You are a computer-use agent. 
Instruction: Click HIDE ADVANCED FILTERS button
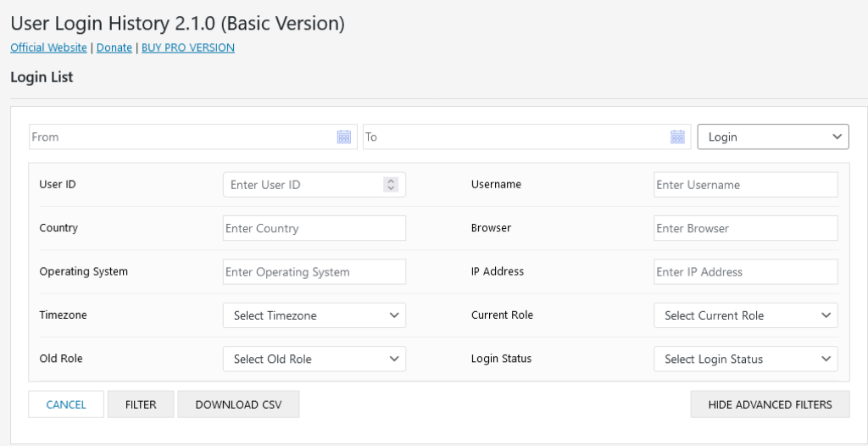point(770,404)
